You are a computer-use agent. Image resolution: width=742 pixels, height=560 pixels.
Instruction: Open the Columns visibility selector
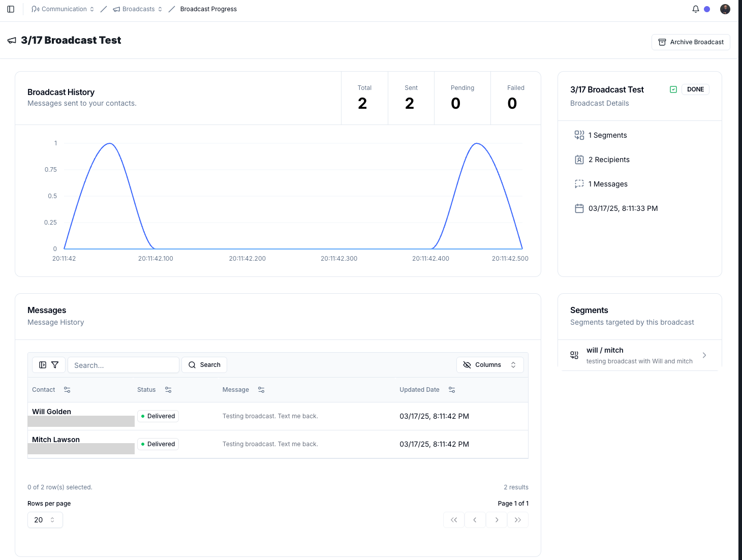pyautogui.click(x=490, y=365)
